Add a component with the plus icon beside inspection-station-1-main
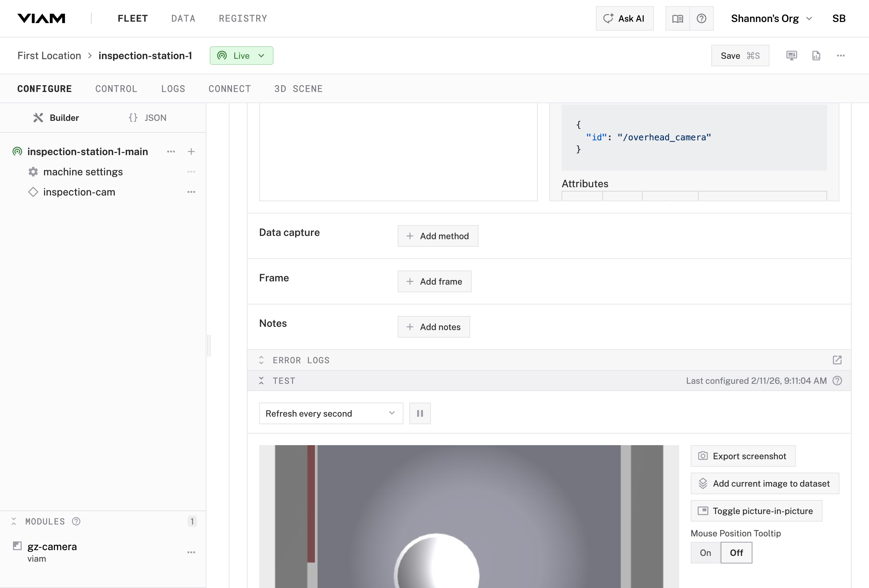Screen dimensions: 869x588 (191, 152)
